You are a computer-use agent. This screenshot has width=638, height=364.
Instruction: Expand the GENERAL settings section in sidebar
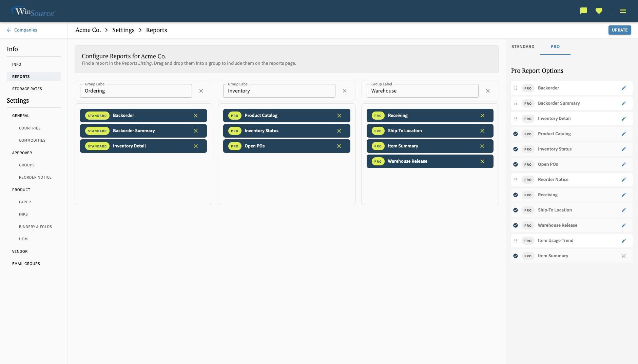tap(21, 116)
